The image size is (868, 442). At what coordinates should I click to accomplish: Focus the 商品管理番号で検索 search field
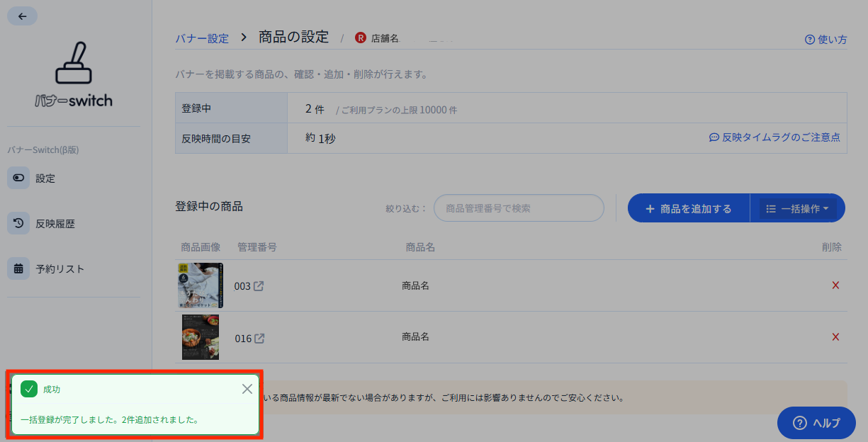[519, 208]
